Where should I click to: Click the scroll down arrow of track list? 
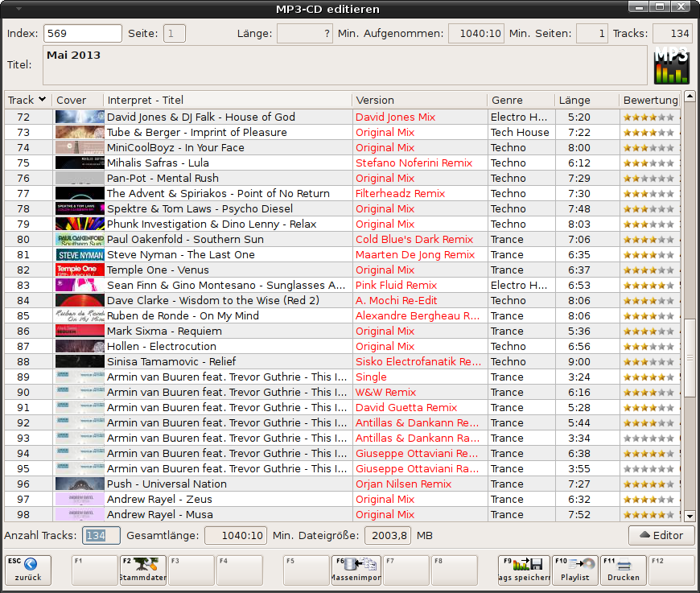tap(690, 517)
